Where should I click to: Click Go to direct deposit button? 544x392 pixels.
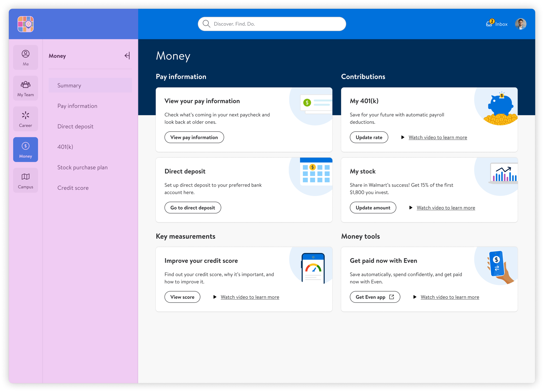pyautogui.click(x=192, y=207)
